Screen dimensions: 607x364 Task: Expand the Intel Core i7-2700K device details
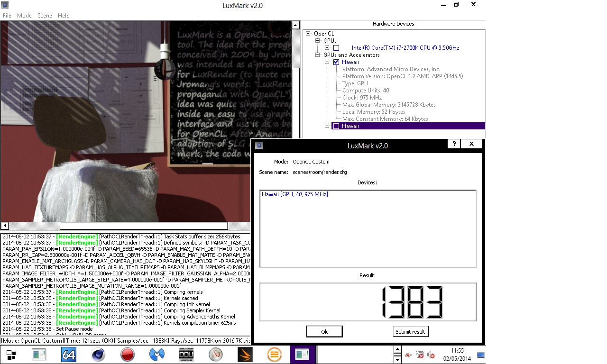327,48
